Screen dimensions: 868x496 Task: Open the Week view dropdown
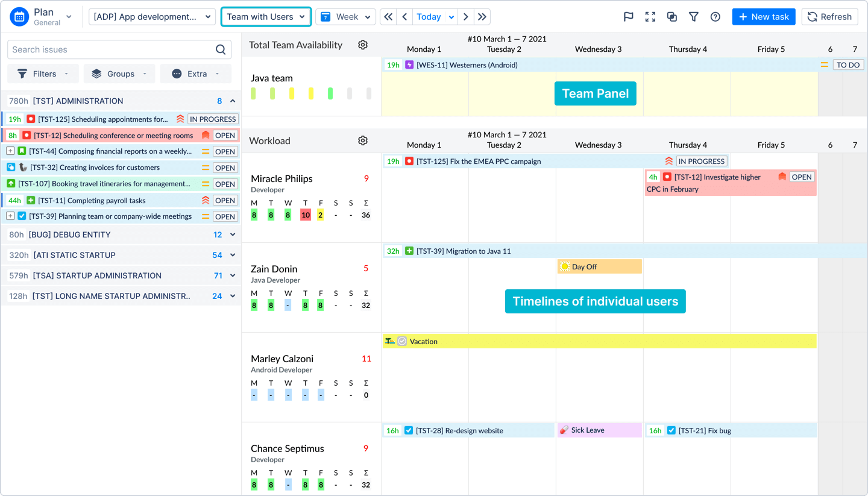[x=345, y=17]
